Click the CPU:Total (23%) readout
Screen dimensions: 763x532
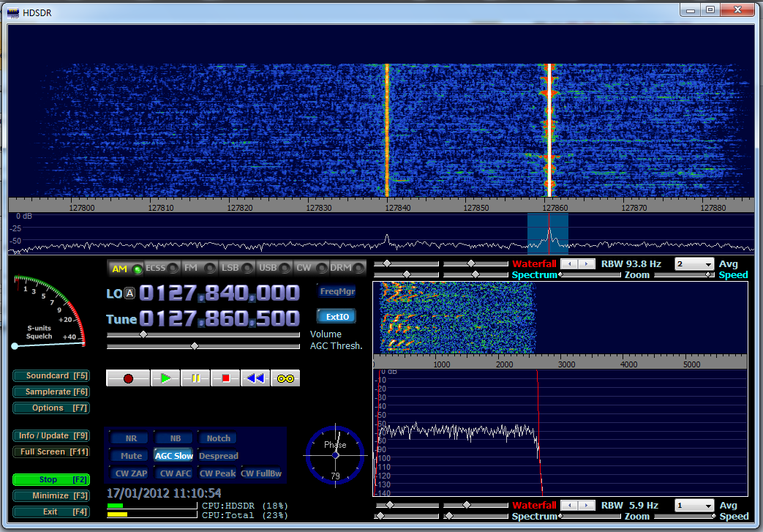(x=245, y=515)
